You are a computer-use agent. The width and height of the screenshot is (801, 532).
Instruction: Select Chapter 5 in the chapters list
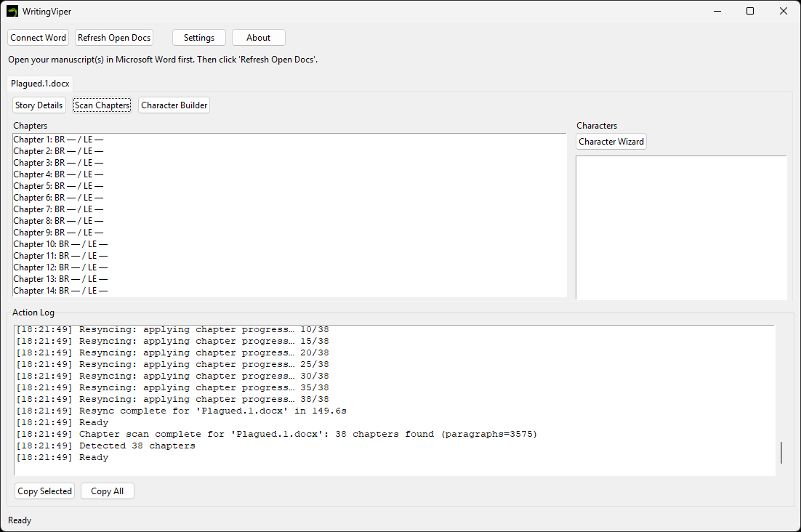58,186
